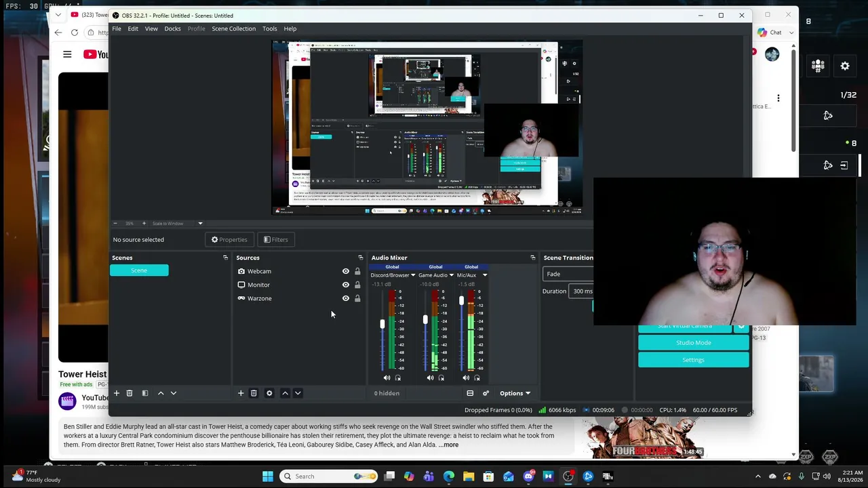Move source down with Sources down arrow
The image size is (868, 488).
[x=298, y=393]
